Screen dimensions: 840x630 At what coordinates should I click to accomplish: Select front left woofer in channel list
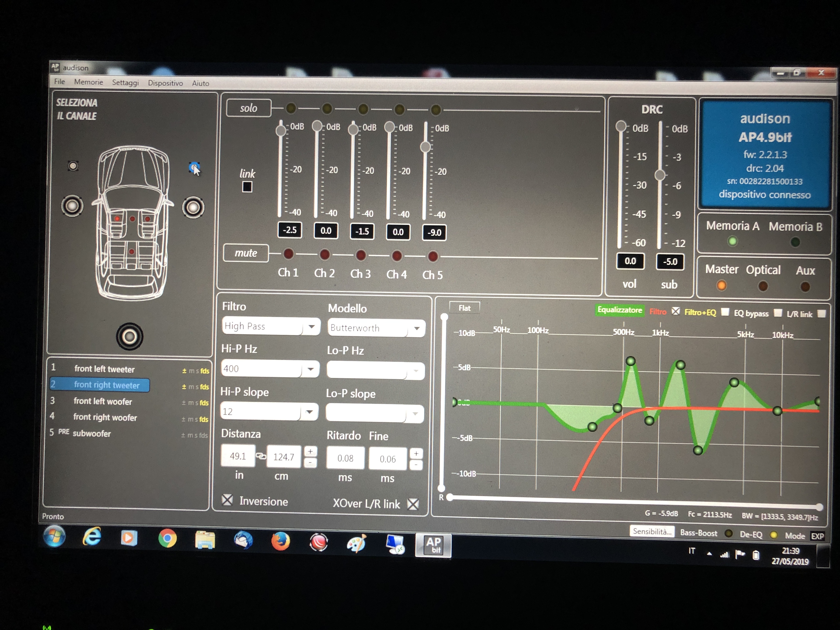pyautogui.click(x=103, y=401)
